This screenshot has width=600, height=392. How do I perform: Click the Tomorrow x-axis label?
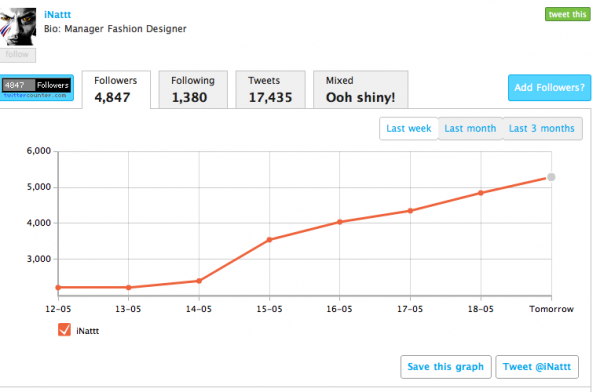point(551,309)
